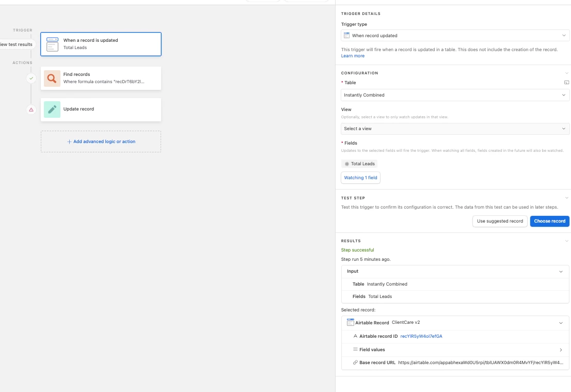
Task: Click the Update record pencil icon
Action: 52,109
